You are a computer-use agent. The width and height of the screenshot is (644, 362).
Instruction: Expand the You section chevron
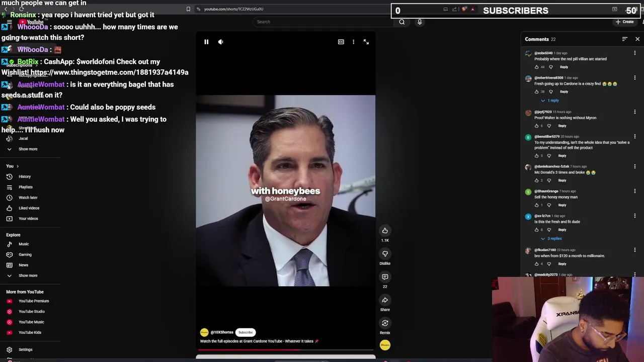tap(17, 166)
